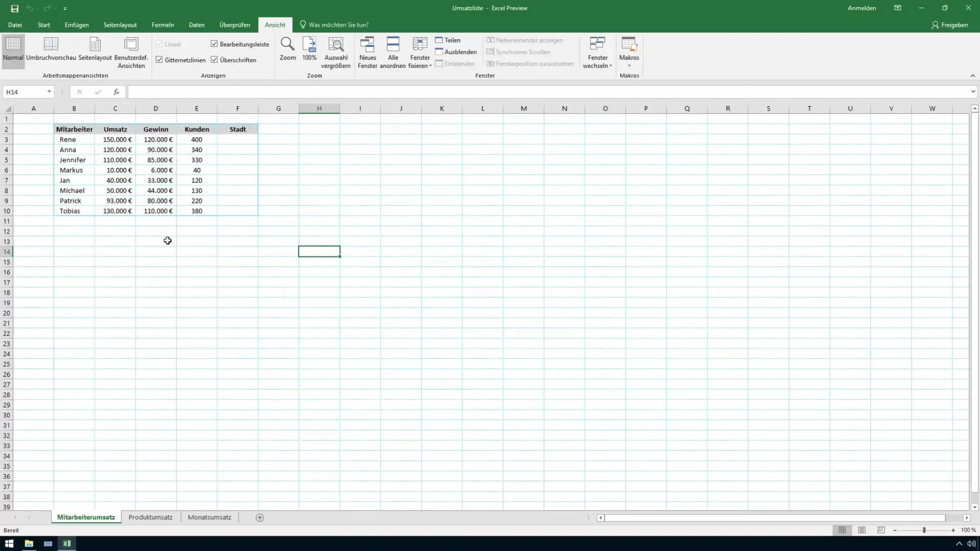
Task: Set zoom to 100% icon
Action: (309, 49)
